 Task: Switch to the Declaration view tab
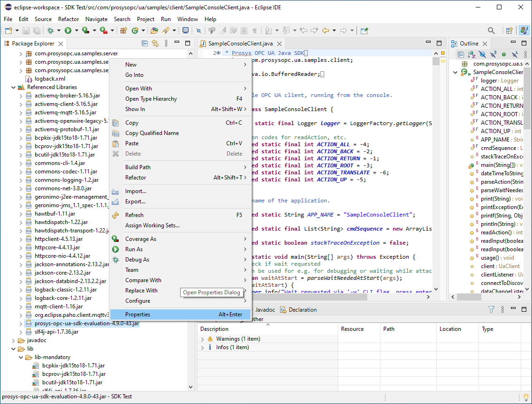(x=302, y=310)
